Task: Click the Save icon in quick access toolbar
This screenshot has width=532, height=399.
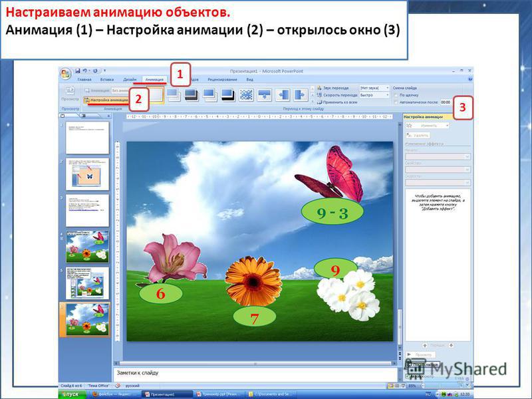Action: point(78,71)
